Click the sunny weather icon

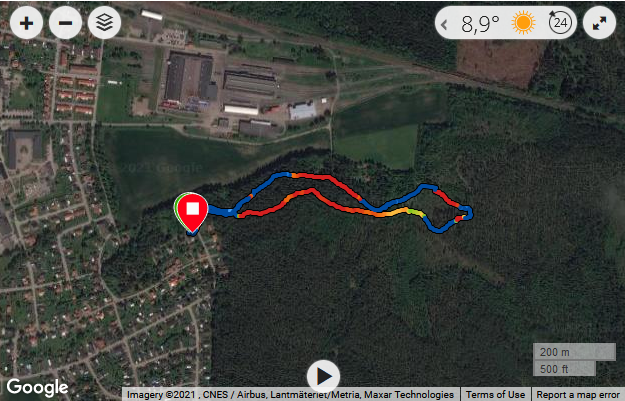pyautogui.click(x=523, y=23)
